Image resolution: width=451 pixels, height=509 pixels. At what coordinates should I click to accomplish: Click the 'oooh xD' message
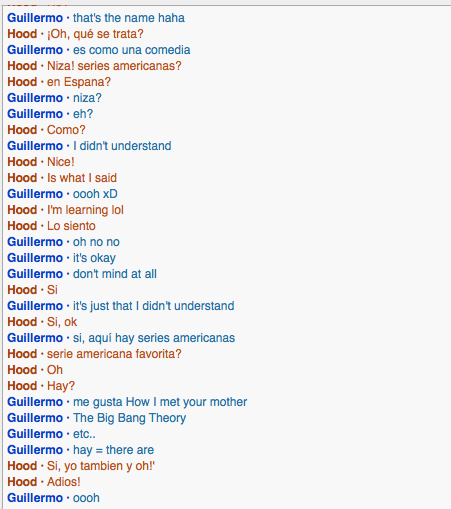click(x=95, y=194)
